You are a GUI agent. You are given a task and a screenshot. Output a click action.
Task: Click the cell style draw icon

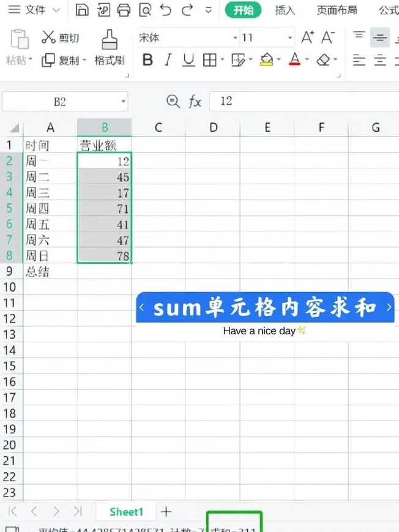(238, 60)
